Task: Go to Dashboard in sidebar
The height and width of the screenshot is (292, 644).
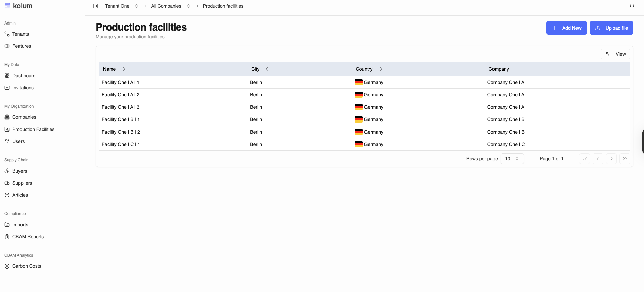Action: [x=24, y=76]
